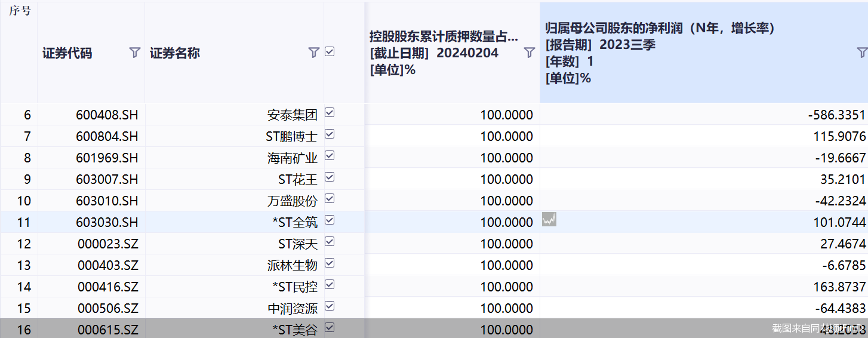Click security code 000403.SZ

(x=108, y=265)
